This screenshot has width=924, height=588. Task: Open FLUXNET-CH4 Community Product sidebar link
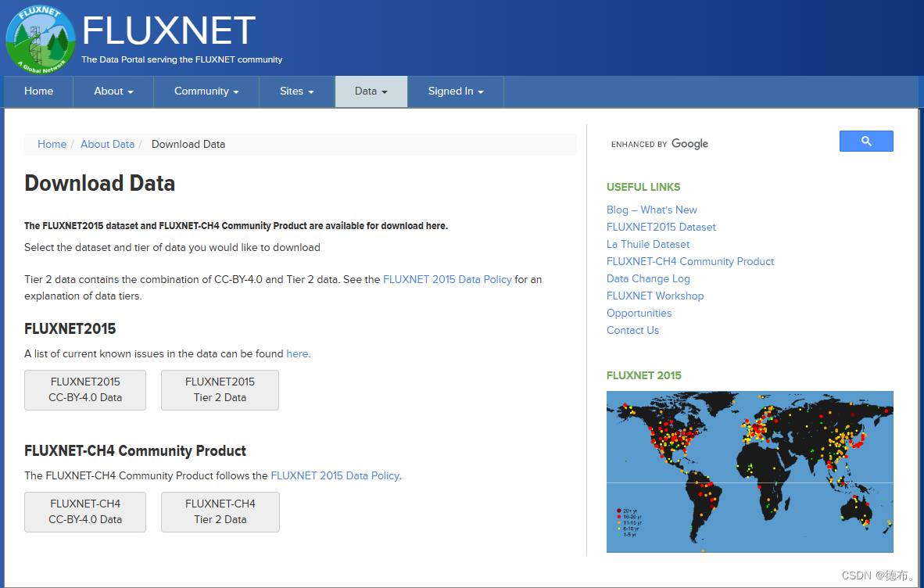pos(690,262)
